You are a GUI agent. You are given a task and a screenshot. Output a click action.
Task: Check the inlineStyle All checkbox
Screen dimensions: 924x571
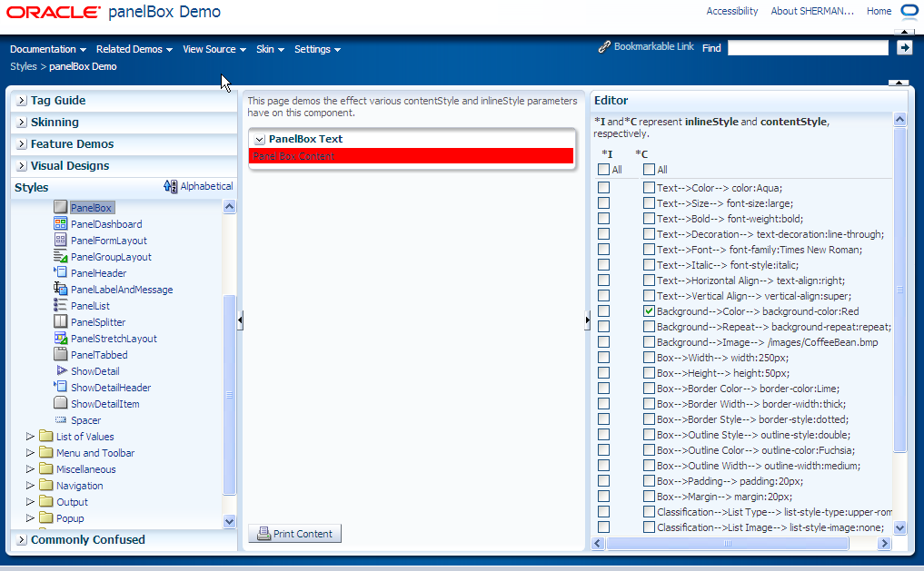pyautogui.click(x=603, y=170)
